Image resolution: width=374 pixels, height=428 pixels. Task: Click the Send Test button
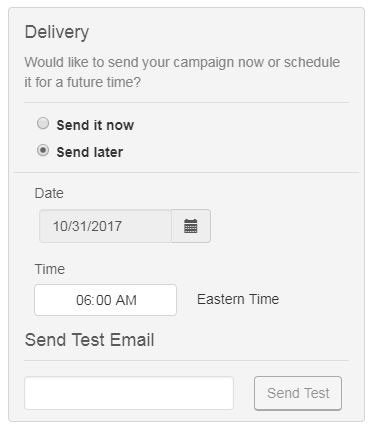[298, 393]
